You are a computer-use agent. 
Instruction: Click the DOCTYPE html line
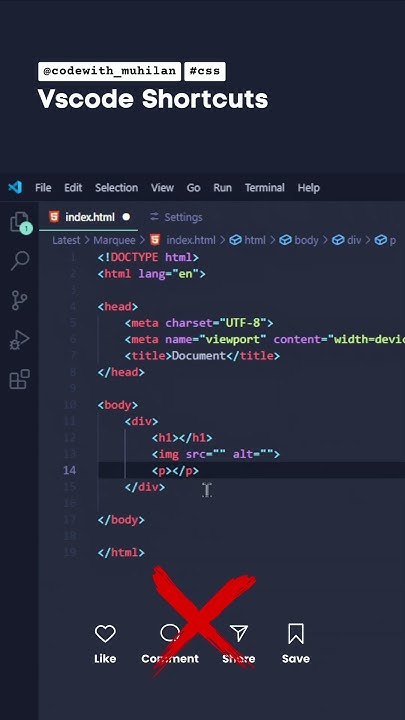[x=148, y=257]
